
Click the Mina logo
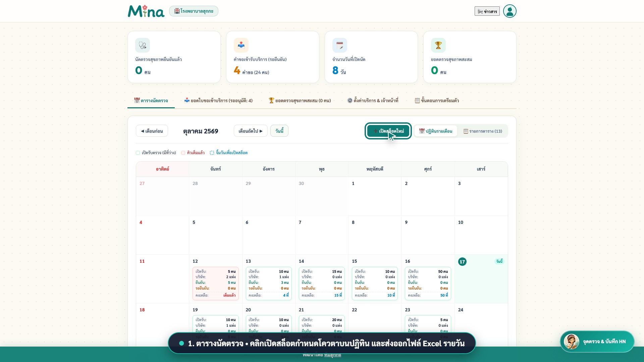pos(146,11)
